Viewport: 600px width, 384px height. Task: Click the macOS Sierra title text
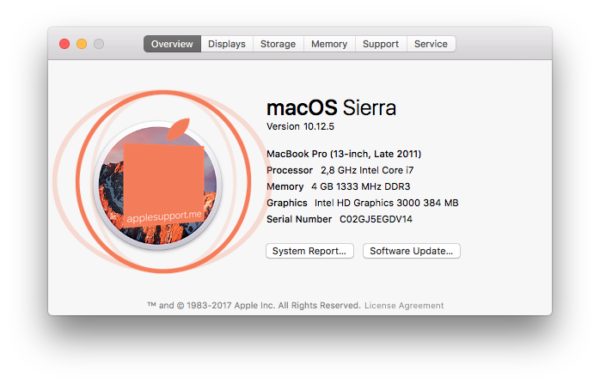(331, 107)
